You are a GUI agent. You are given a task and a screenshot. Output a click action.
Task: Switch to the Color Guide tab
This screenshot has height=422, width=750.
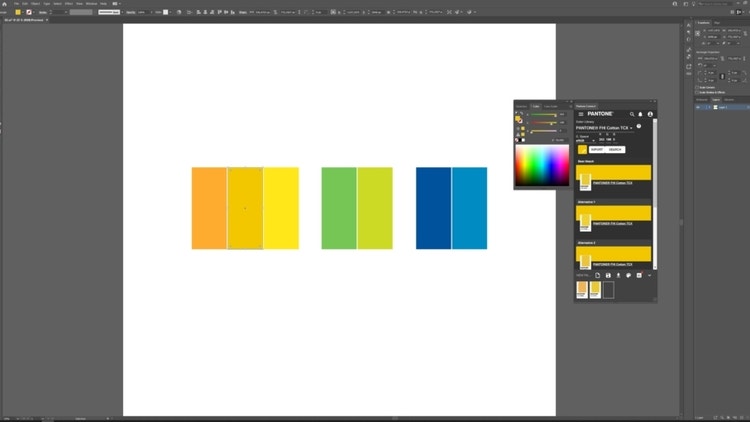(551, 106)
